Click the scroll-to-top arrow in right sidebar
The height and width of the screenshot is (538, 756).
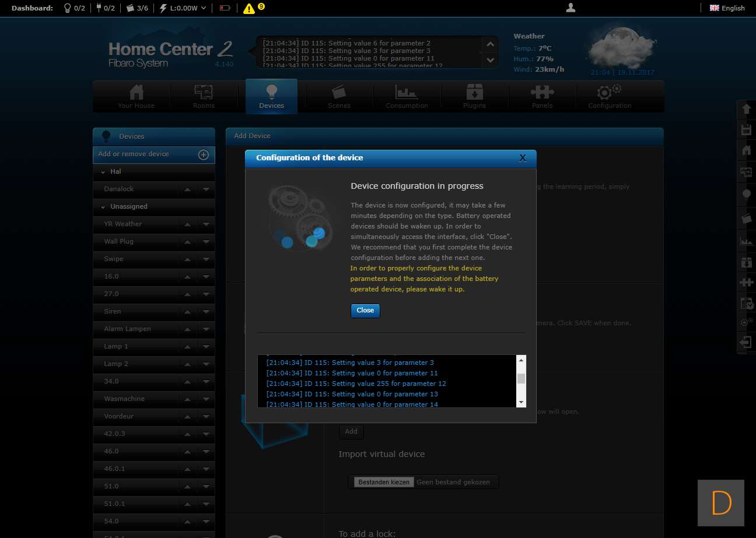746,109
